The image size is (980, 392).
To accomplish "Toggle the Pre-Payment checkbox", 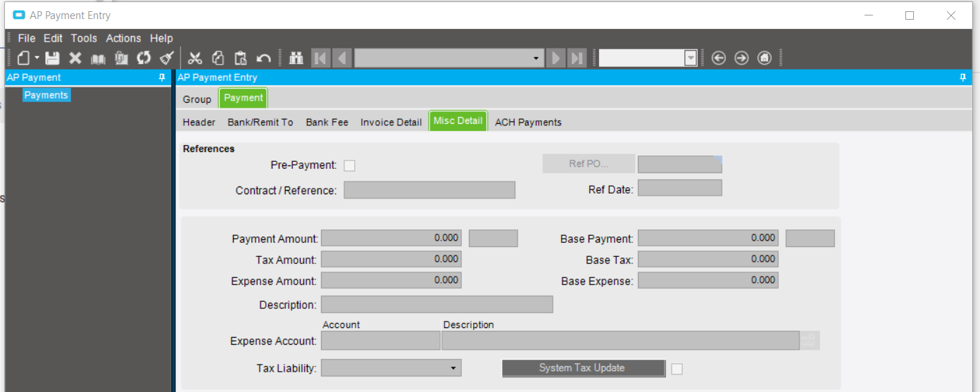I will tap(349, 165).
